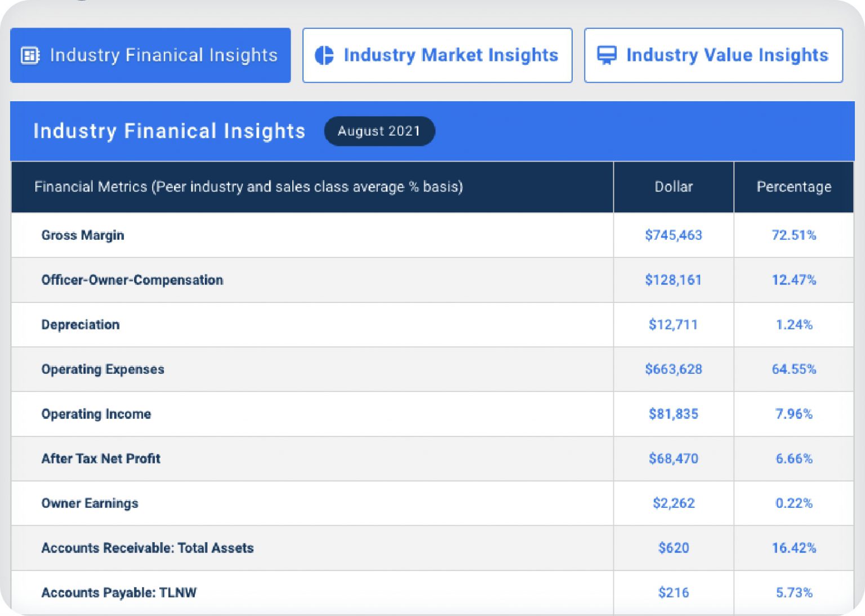Click the Accounts Payable: TLNW value $216
865x616 pixels.
coord(674,592)
